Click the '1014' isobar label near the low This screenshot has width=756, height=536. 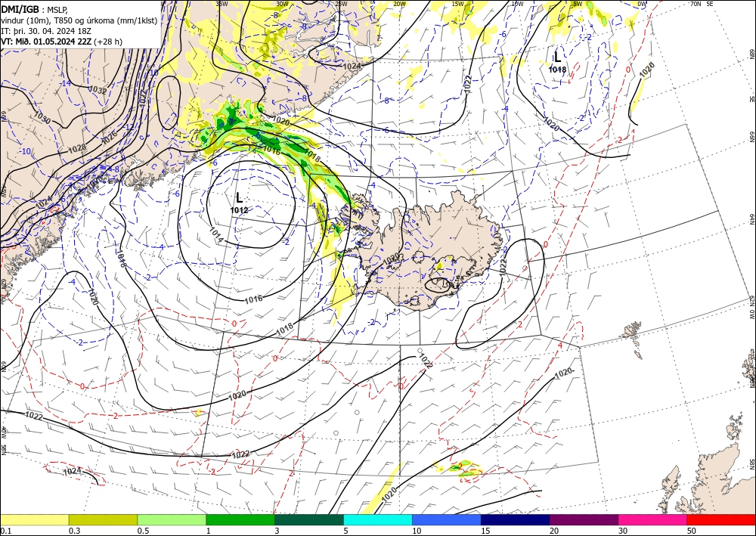(x=216, y=234)
